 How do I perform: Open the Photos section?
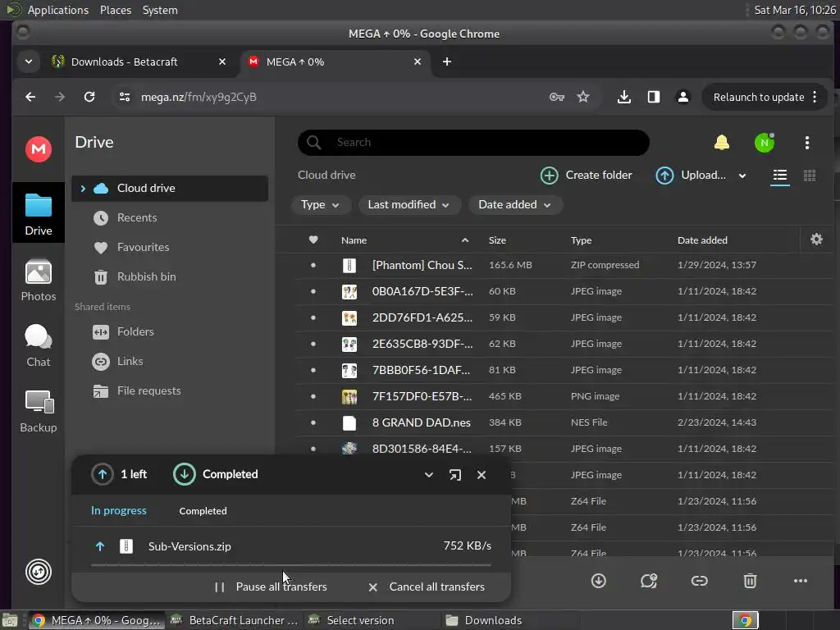pyautogui.click(x=39, y=281)
